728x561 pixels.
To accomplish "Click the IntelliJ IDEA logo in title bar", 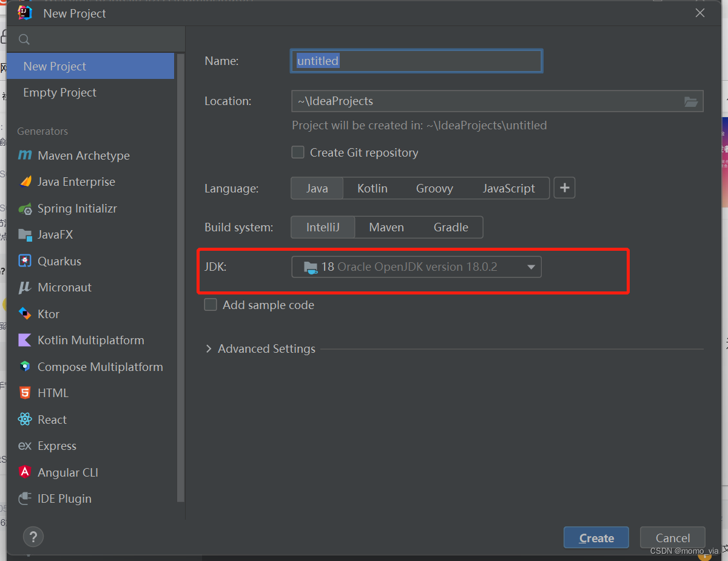I will pyautogui.click(x=25, y=13).
